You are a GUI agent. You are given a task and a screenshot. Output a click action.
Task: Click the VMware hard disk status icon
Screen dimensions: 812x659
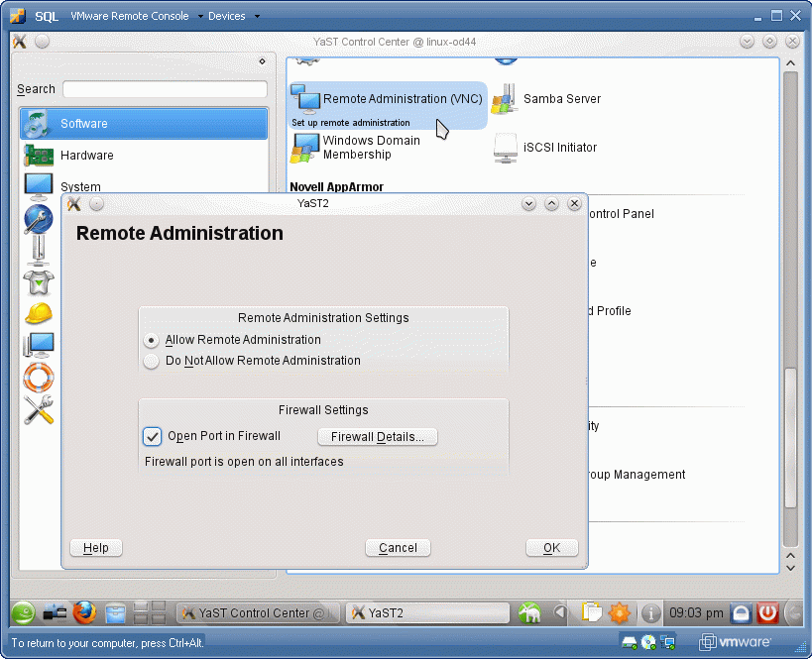(630, 643)
